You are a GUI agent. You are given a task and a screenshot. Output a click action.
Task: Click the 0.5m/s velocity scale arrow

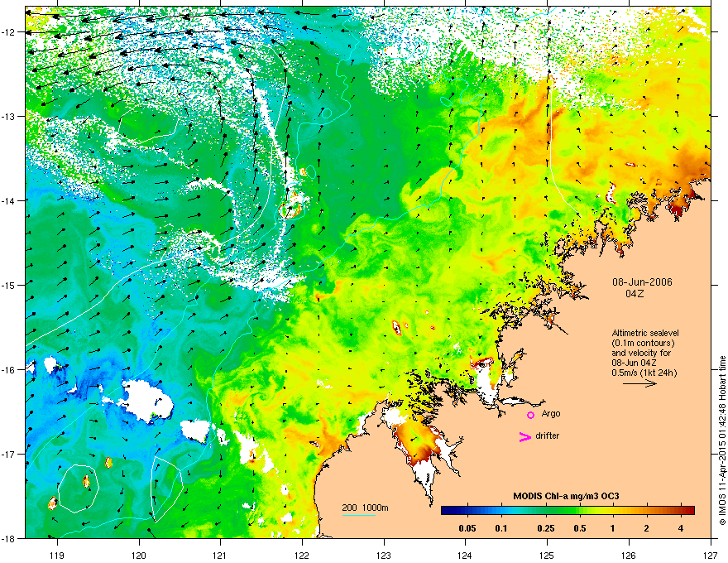coord(639,383)
